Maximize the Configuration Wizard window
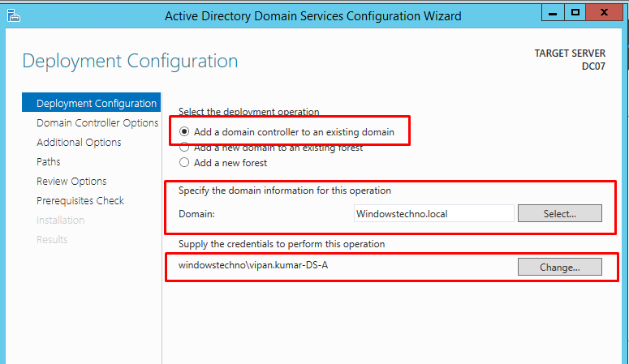This screenshot has width=629, height=364. tap(575, 12)
